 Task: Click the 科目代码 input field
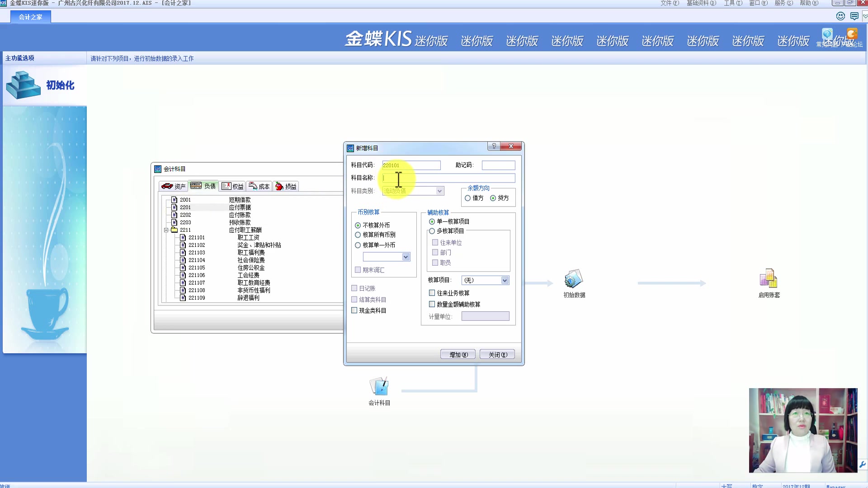(x=411, y=165)
